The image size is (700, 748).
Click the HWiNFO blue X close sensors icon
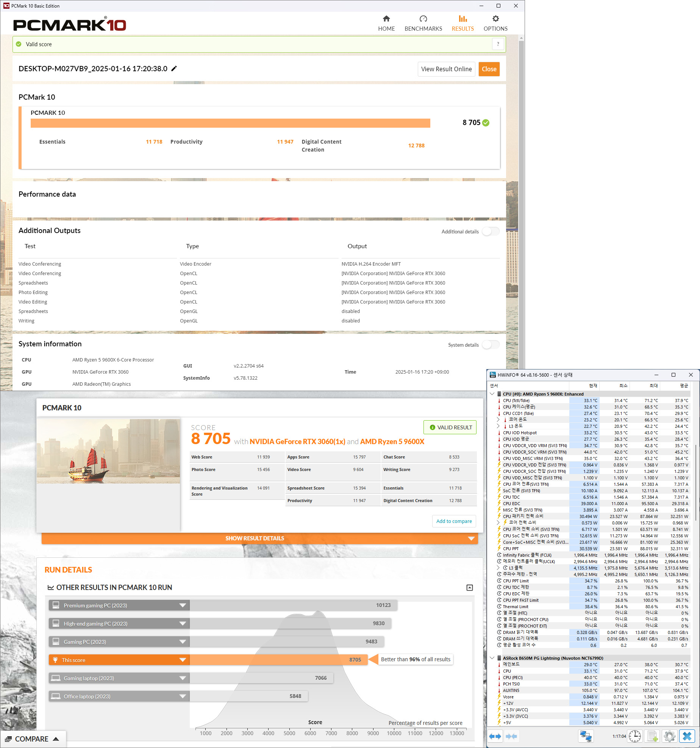(687, 736)
